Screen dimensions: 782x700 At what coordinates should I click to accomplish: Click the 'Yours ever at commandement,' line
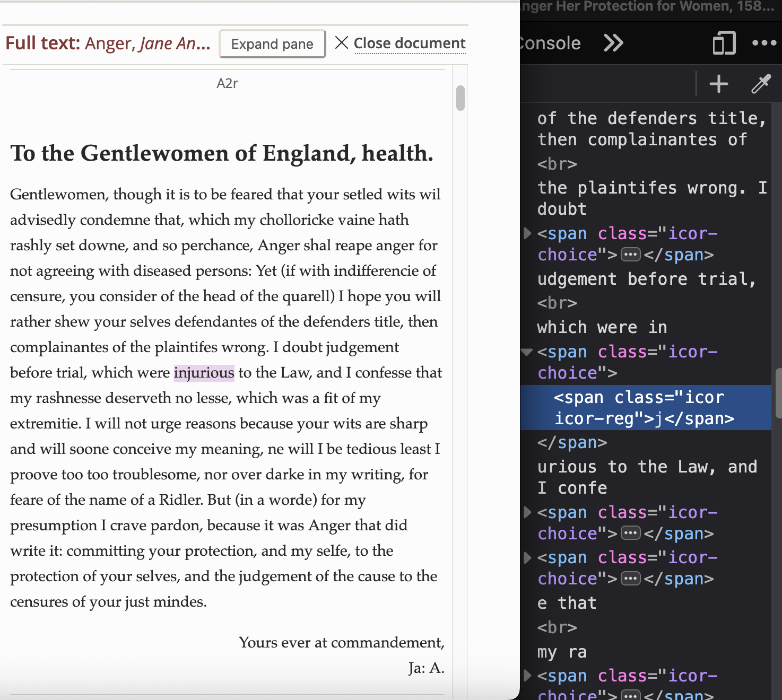tap(341, 643)
